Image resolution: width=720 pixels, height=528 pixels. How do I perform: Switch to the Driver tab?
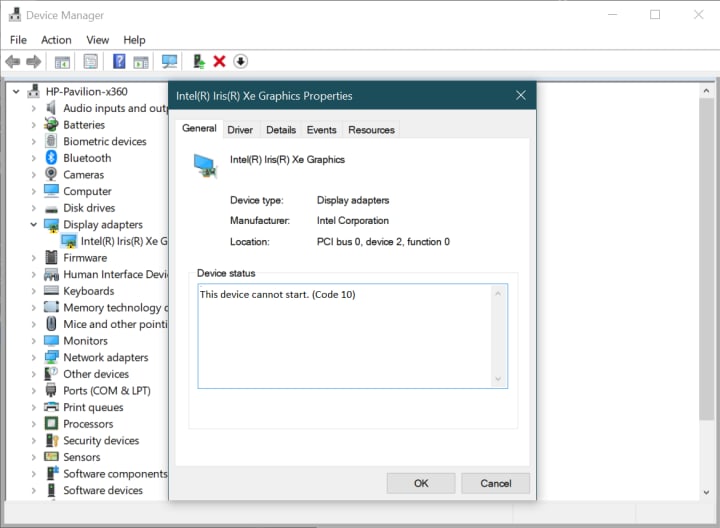pyautogui.click(x=240, y=130)
